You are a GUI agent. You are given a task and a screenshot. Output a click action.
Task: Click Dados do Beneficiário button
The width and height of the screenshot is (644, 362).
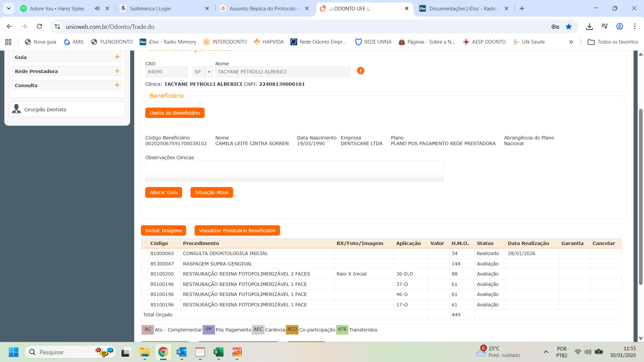[175, 113]
